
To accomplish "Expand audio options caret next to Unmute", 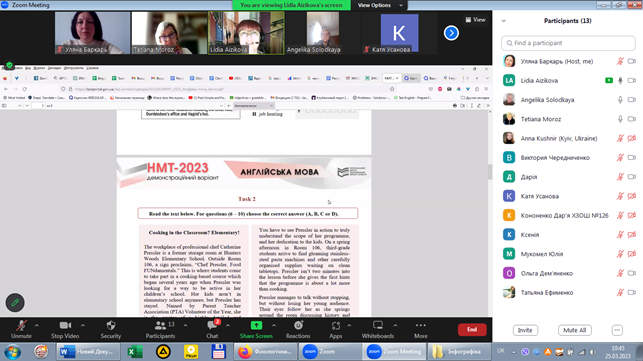I will coord(36,325).
